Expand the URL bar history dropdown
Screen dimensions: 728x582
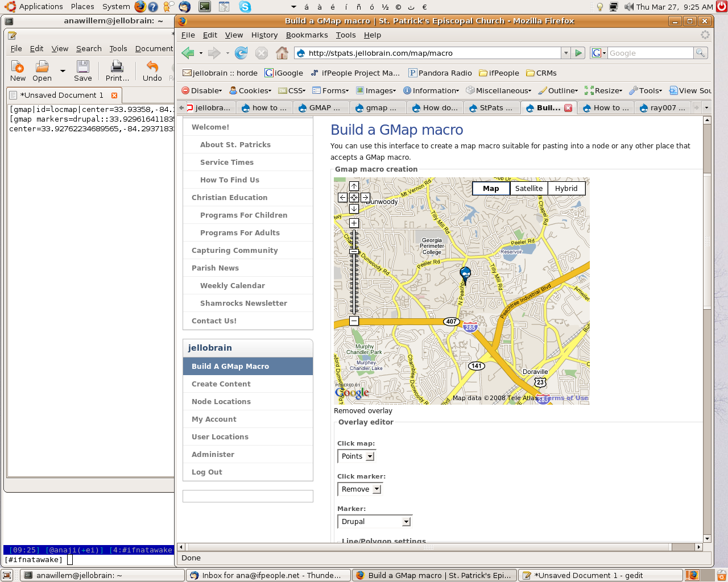566,53
